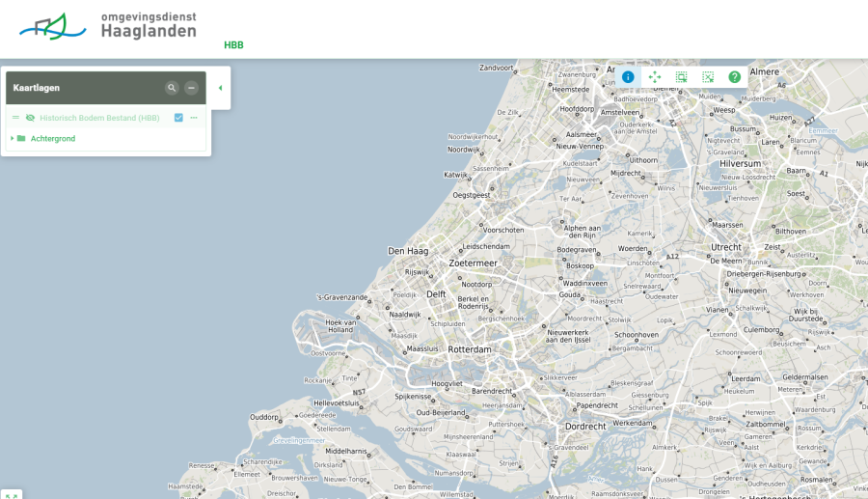
Task: Click the Rotterdam label on the map
Action: pyautogui.click(x=470, y=349)
